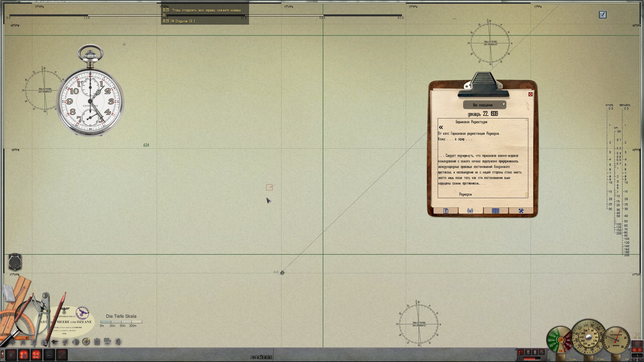Open the clipboard messages icon in the toolbar
The image size is (644, 362).
coord(97,342)
